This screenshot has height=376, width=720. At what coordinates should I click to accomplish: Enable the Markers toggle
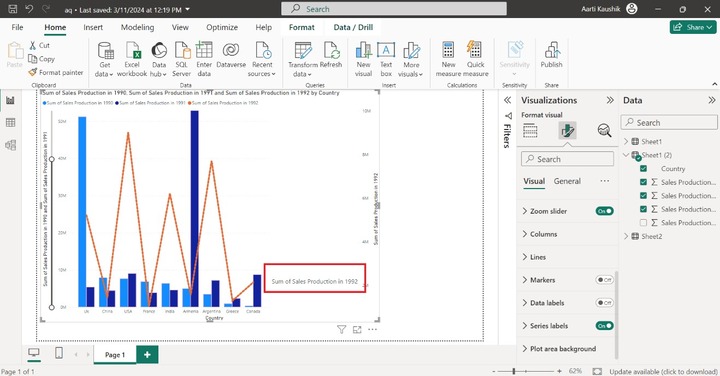pyautogui.click(x=604, y=280)
